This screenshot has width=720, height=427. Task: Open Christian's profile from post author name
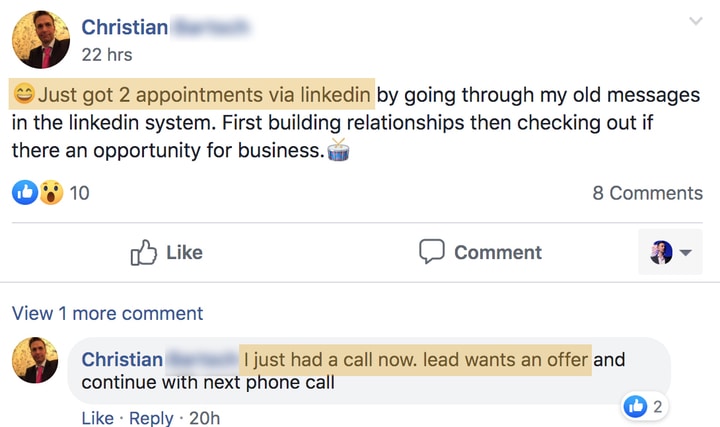[x=124, y=28]
